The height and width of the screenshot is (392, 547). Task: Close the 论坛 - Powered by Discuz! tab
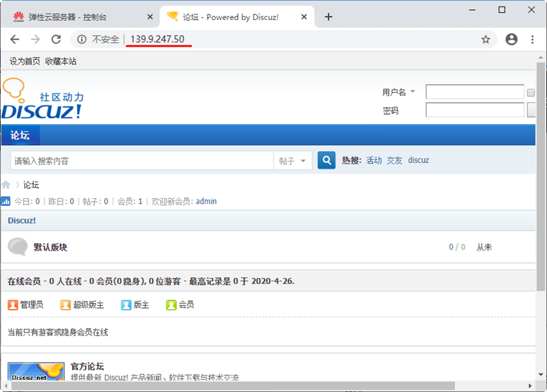(304, 17)
